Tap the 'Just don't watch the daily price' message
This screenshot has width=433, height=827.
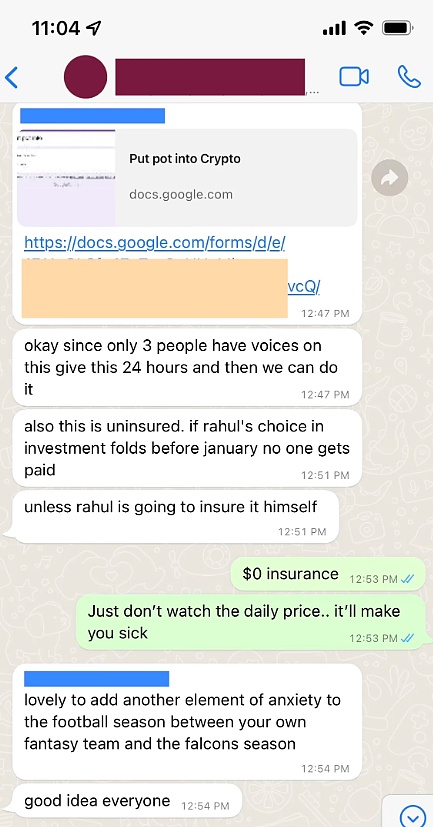click(251, 622)
